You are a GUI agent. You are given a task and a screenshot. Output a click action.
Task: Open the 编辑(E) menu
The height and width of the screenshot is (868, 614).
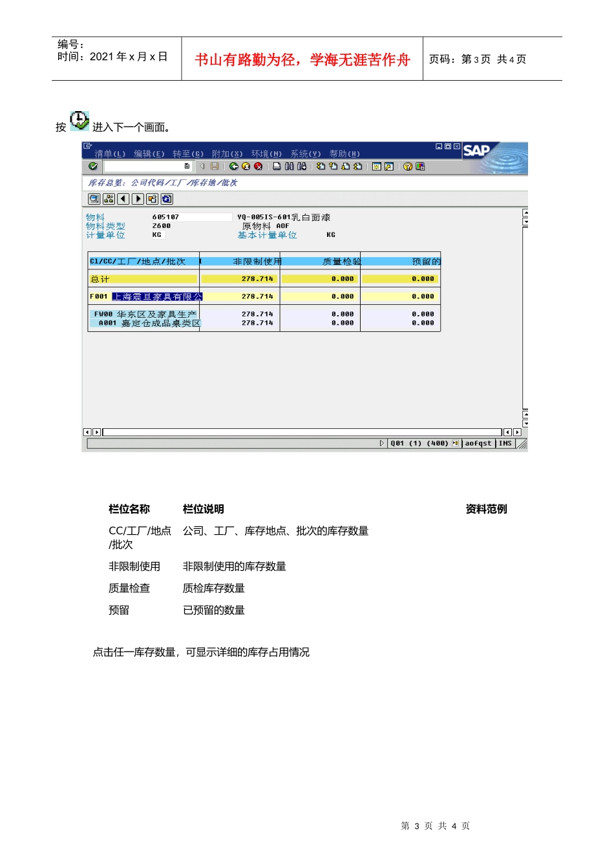point(149,154)
